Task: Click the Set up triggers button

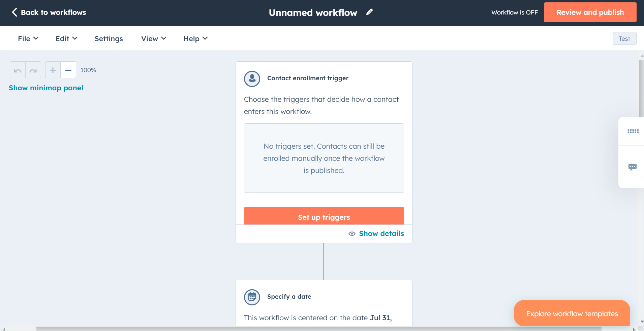Action: point(324,216)
